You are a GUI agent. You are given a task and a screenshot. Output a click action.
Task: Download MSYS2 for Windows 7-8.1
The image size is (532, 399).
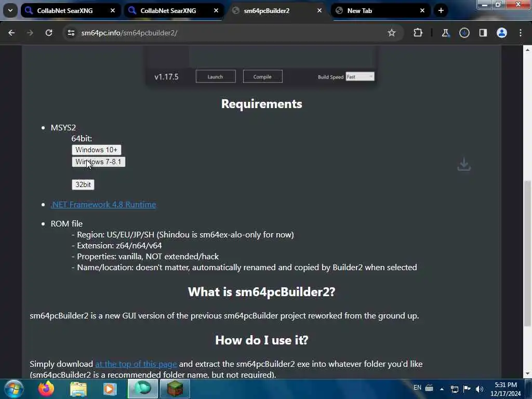coord(98,162)
